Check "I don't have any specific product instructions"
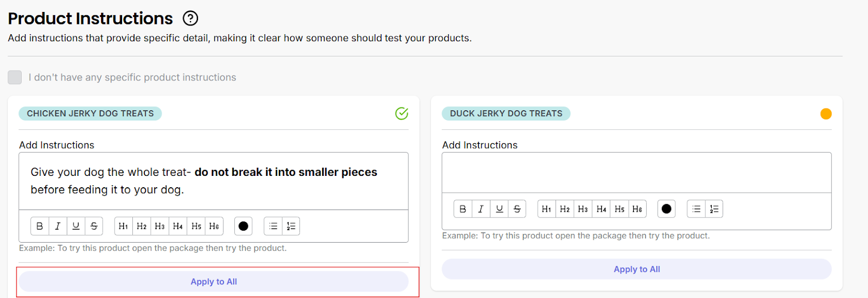The width and height of the screenshot is (868, 298). [15, 77]
